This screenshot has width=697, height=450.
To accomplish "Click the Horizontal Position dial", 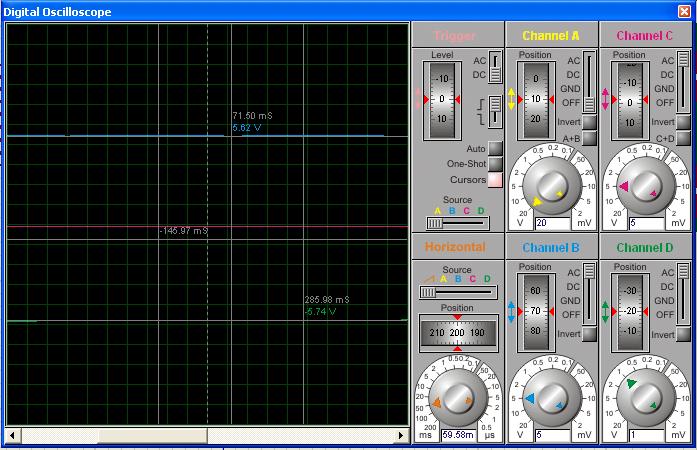I will tap(457, 332).
